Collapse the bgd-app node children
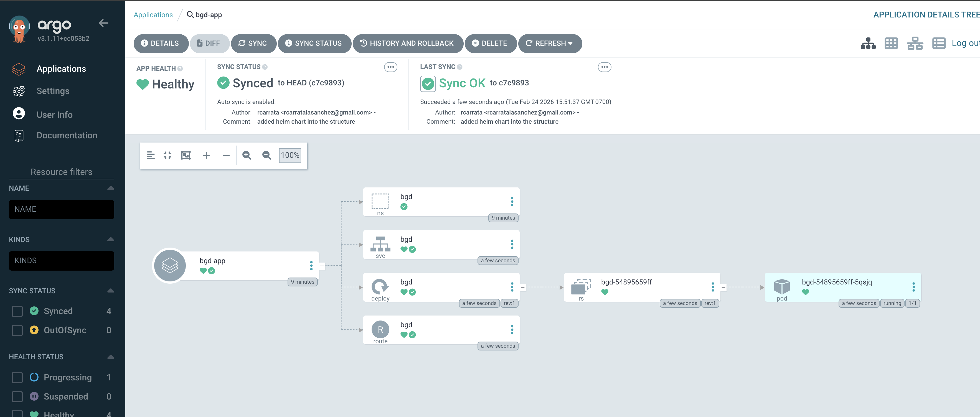The image size is (980, 417). (322, 266)
